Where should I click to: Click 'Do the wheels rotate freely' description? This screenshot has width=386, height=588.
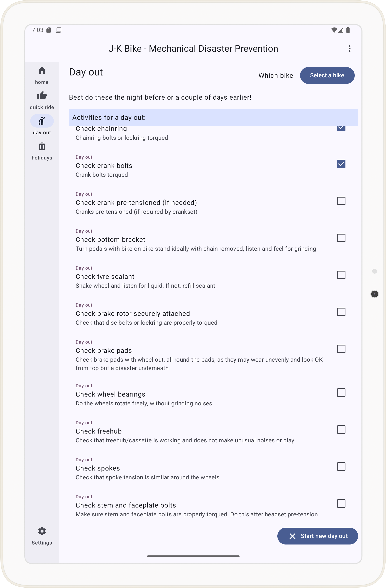click(x=144, y=403)
